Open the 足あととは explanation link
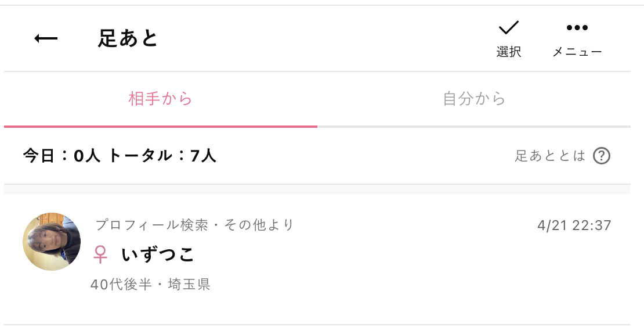This screenshot has height=330, width=644. click(550, 156)
